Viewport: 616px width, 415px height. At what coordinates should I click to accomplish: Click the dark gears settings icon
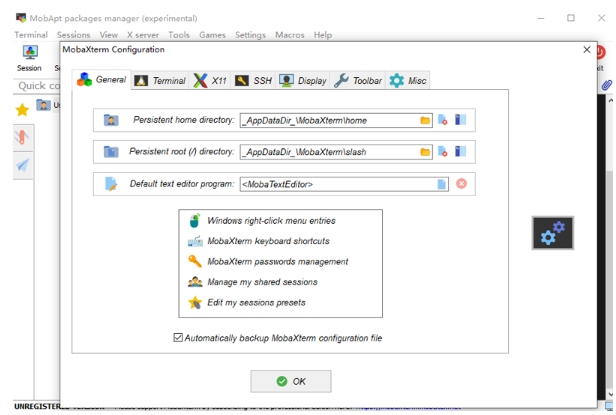(x=553, y=233)
